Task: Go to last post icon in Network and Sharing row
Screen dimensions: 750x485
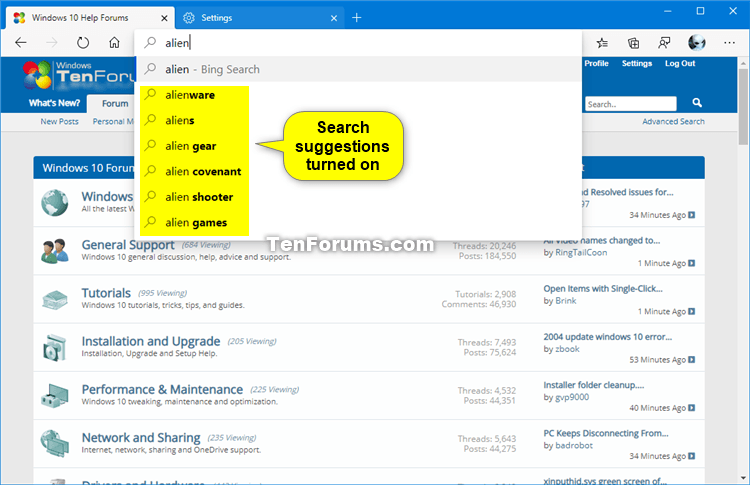Action: 692,456
